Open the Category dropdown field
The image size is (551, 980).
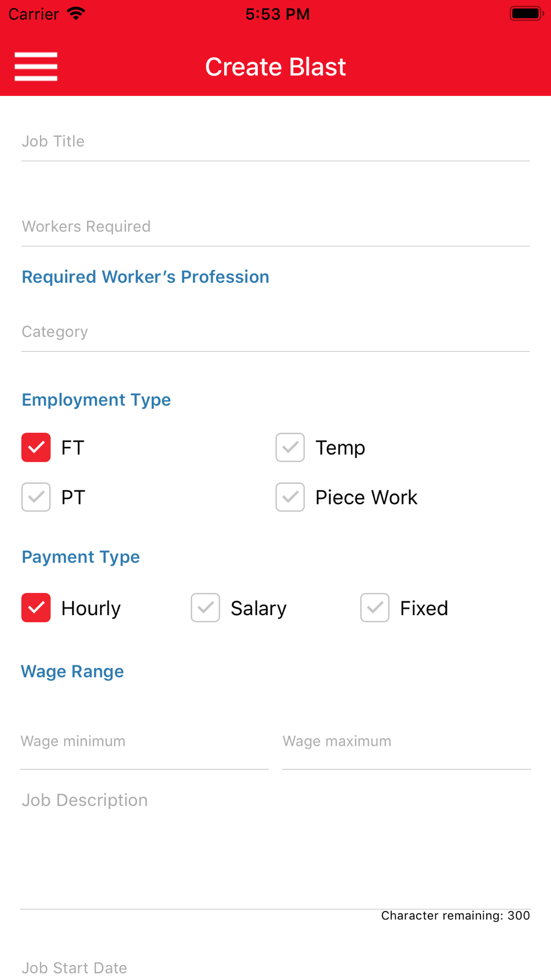pyautogui.click(x=275, y=332)
